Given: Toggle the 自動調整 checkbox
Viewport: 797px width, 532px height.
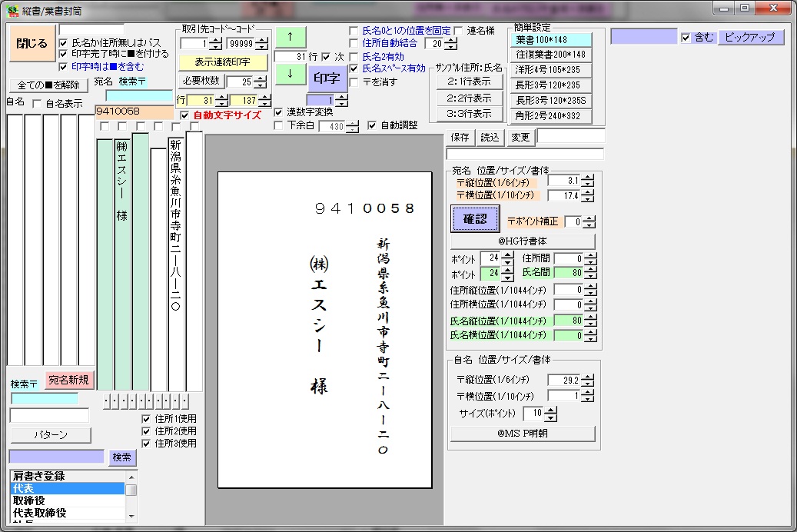Looking at the screenshot, I should pyautogui.click(x=372, y=125).
